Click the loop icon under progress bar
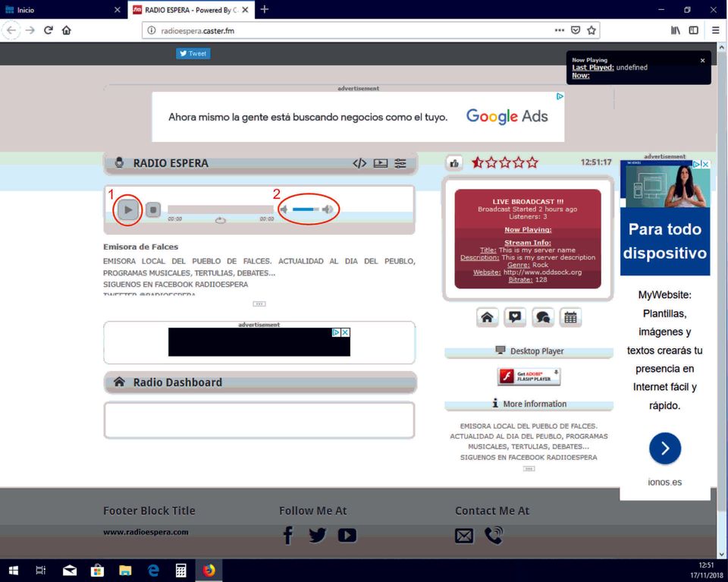 click(x=221, y=220)
